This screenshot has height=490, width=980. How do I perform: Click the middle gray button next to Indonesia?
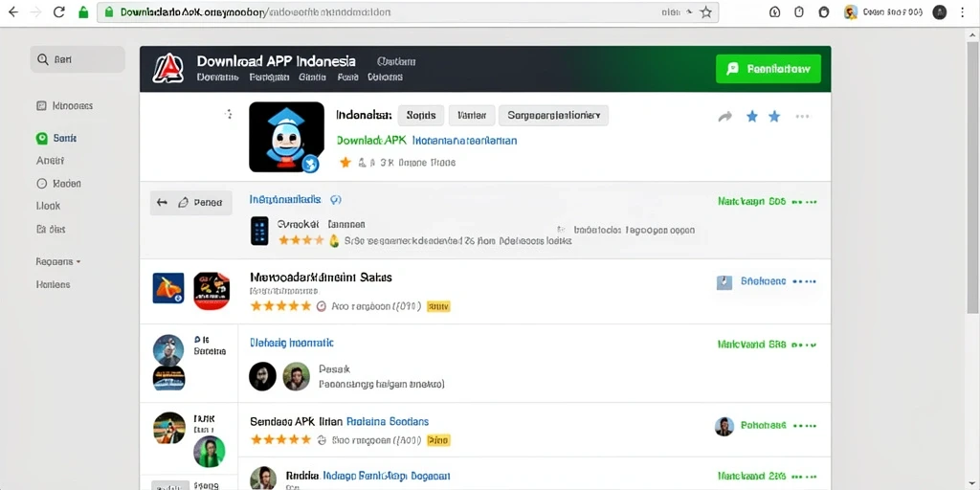pyautogui.click(x=472, y=116)
